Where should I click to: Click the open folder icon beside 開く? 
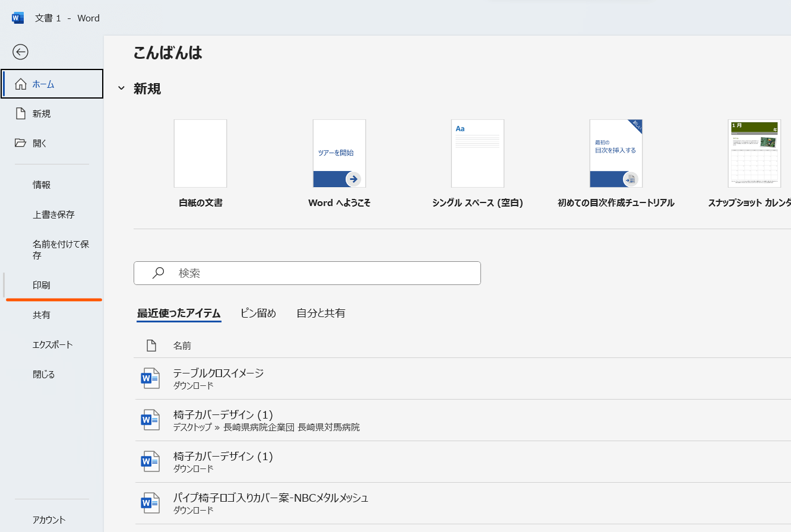pos(21,143)
